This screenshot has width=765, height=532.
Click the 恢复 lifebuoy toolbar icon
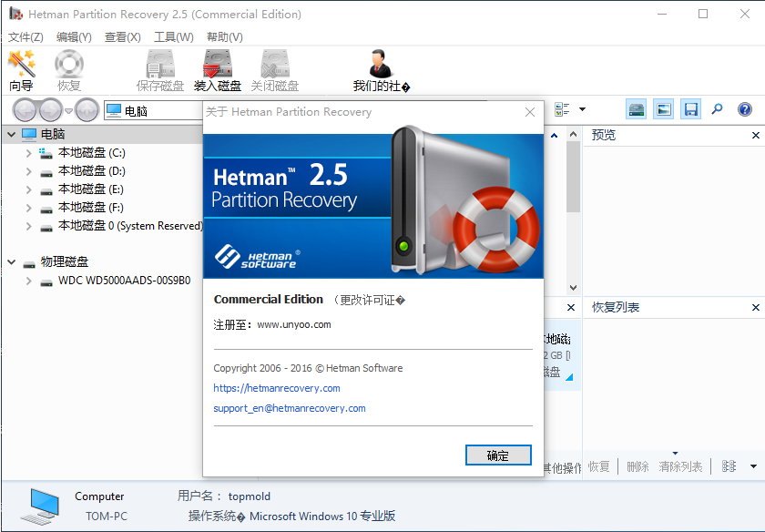[69, 70]
